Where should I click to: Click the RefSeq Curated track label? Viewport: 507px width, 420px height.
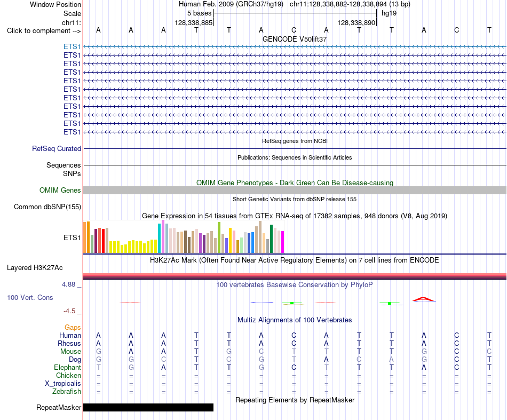[56, 149]
